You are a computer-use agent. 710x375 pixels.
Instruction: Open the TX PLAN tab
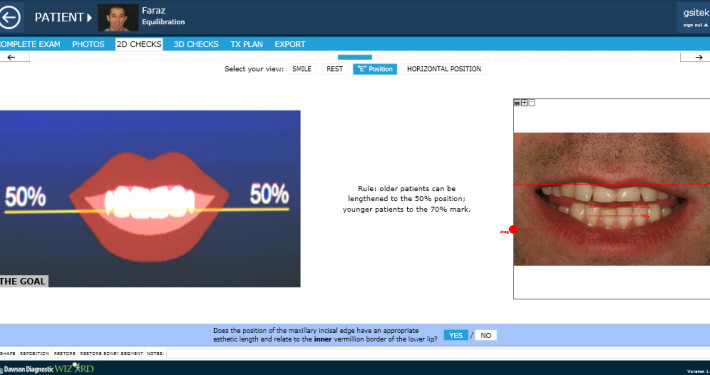246,44
